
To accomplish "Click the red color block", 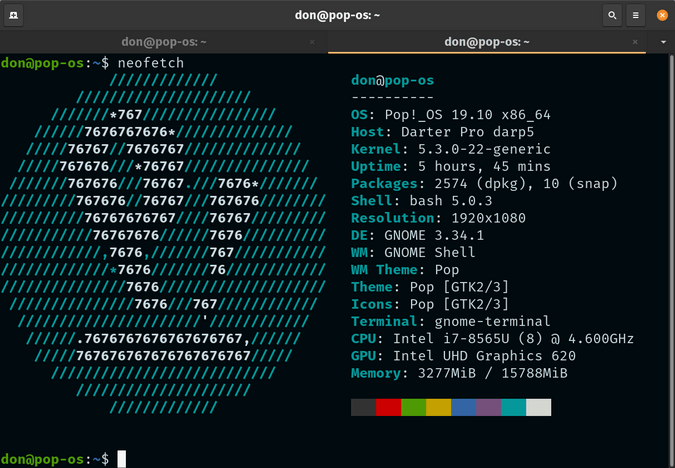I will (x=389, y=408).
